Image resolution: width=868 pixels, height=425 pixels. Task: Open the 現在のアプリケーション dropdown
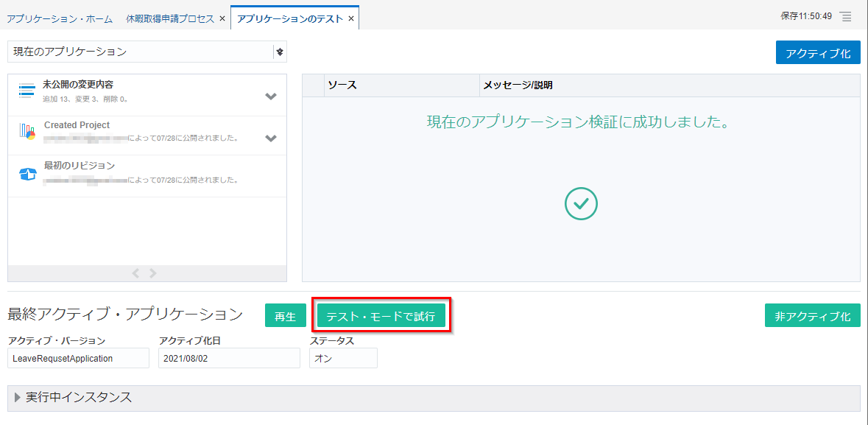coord(279,52)
